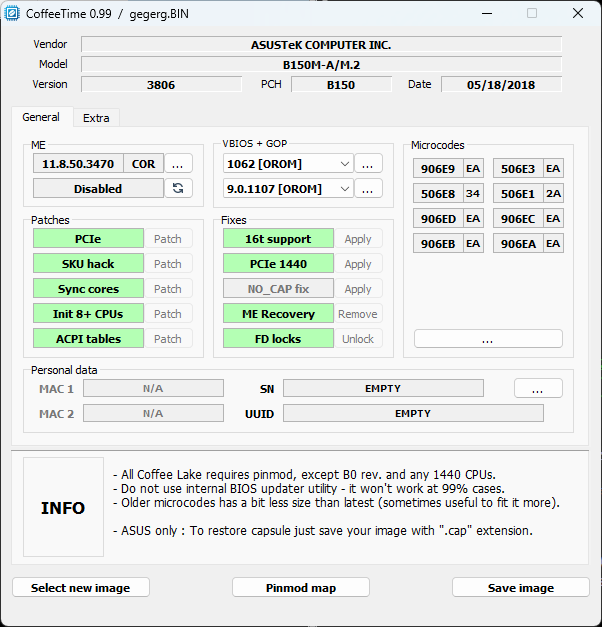
Task: Click the ACPI tables status label
Action: pos(88,339)
